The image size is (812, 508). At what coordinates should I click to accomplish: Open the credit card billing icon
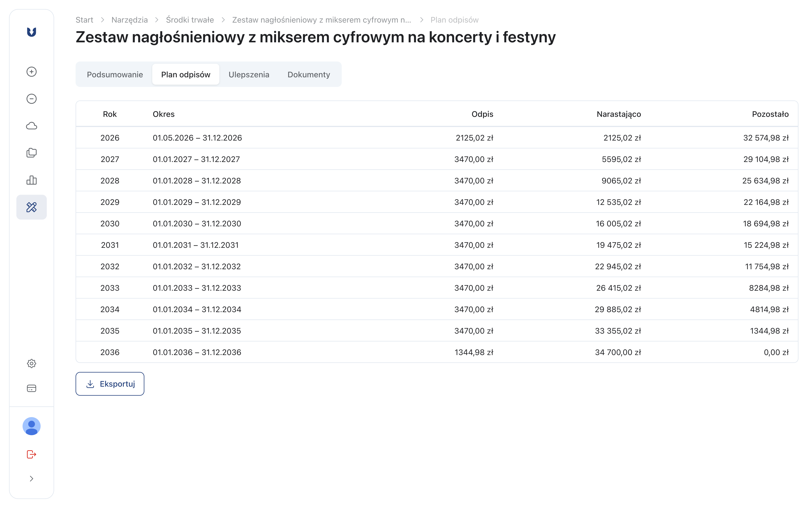click(x=32, y=388)
